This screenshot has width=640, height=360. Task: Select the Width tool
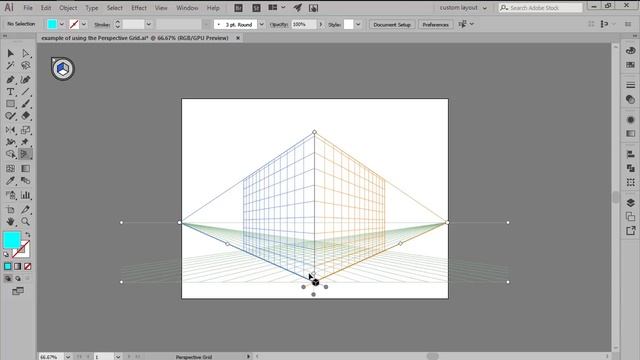11,142
